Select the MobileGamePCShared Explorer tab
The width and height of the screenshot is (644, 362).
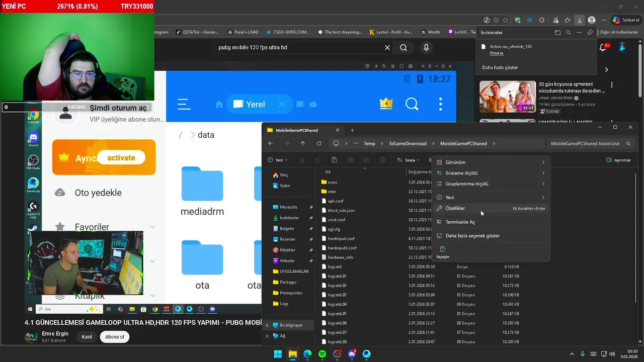coord(303,130)
